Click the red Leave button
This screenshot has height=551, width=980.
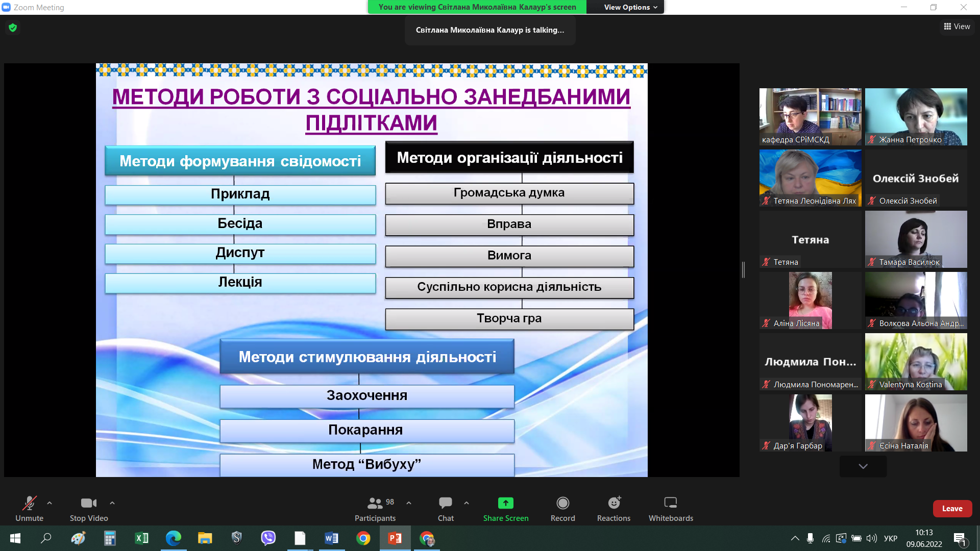coord(952,509)
